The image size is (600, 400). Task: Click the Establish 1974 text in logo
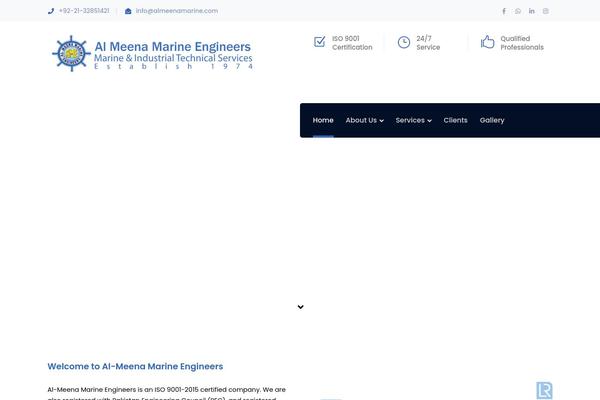click(x=173, y=67)
